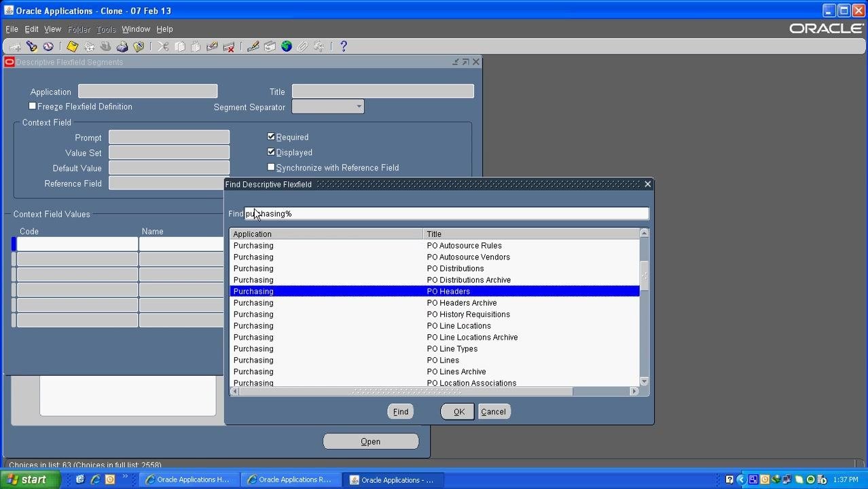This screenshot has width=868, height=489.
Task: Toggle the Freeze Flexfield Definition checkbox
Action: (32, 106)
